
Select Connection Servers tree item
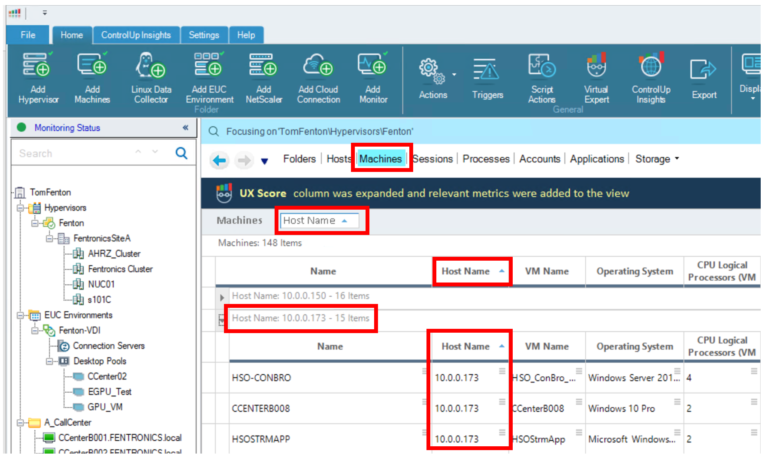pos(108,346)
